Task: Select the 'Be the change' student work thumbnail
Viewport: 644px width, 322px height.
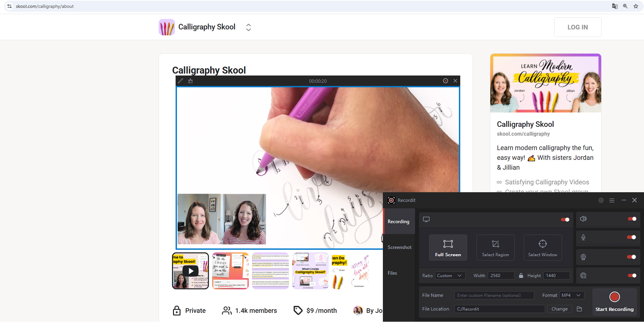Action: pos(230,271)
